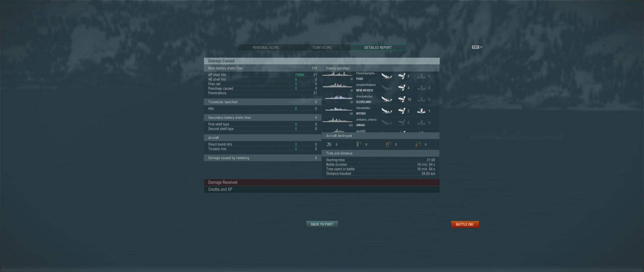Viewport: 644px width, 272px height.
Task: Open the Personal Score tab
Action: coord(266,48)
